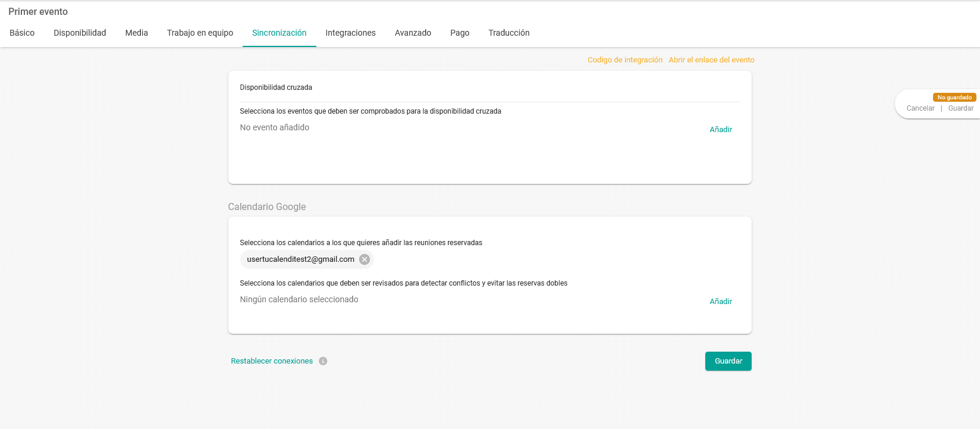Click the Disponibilidad cruzada heading
980x429 pixels.
tap(276, 87)
